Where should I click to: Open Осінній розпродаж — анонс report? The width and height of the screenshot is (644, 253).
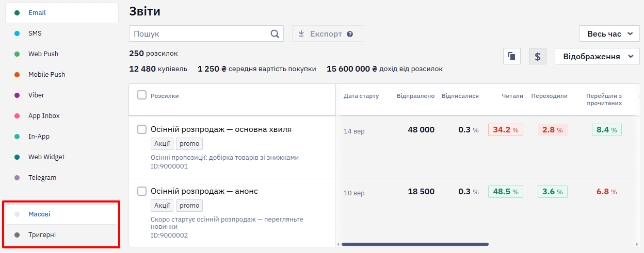[x=204, y=191]
